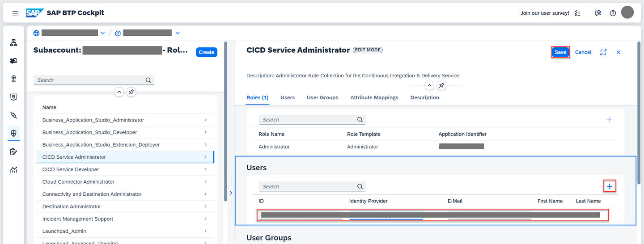
Task: Select CICD Service Administrator in the list
Action: tap(125, 157)
